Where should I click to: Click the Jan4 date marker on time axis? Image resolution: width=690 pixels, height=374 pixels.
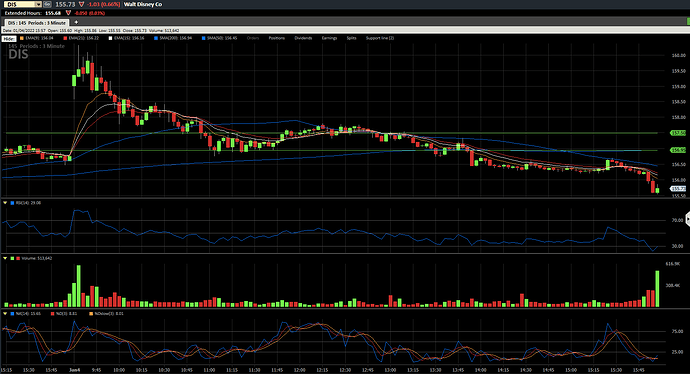[74, 370]
